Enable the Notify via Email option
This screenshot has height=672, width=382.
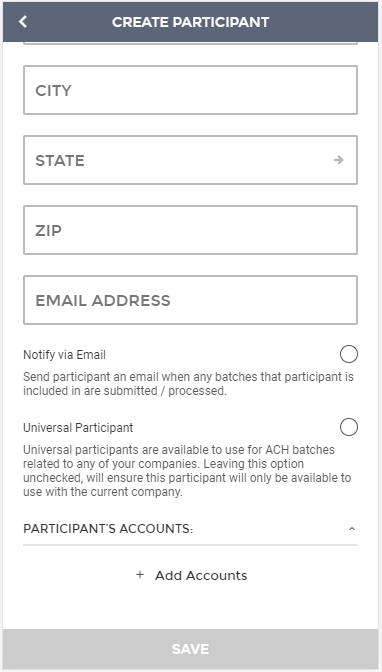(x=349, y=354)
